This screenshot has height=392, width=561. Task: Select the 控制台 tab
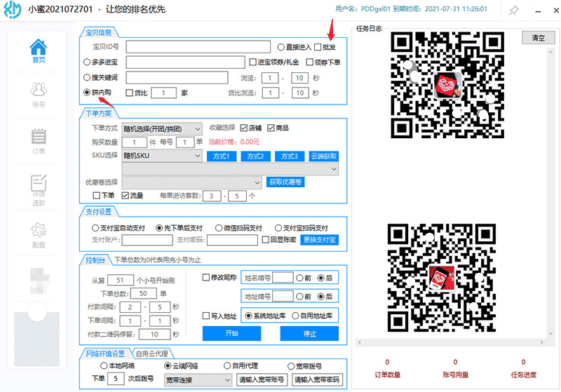[95, 260]
